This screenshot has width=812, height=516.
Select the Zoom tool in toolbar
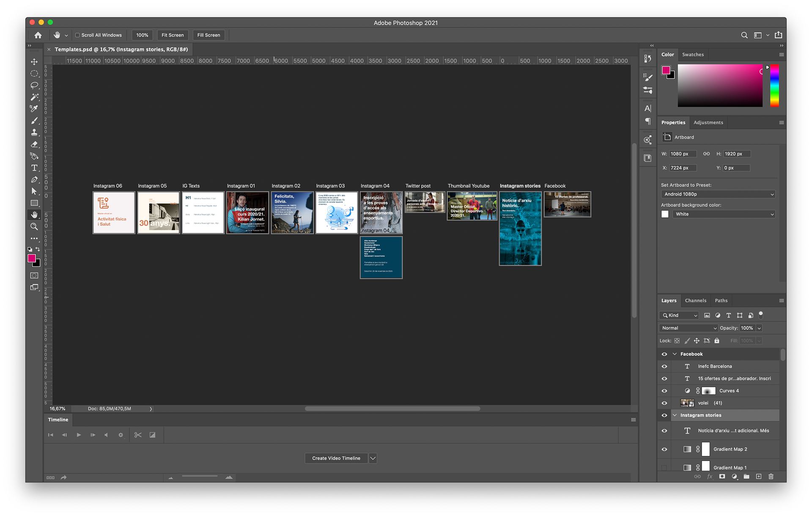pyautogui.click(x=34, y=227)
